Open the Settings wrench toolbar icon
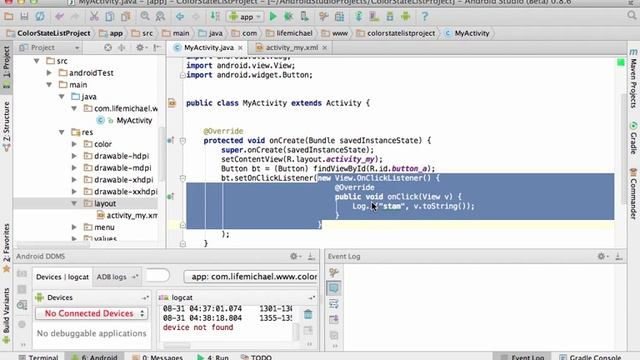The image size is (640, 360). pos(324,17)
